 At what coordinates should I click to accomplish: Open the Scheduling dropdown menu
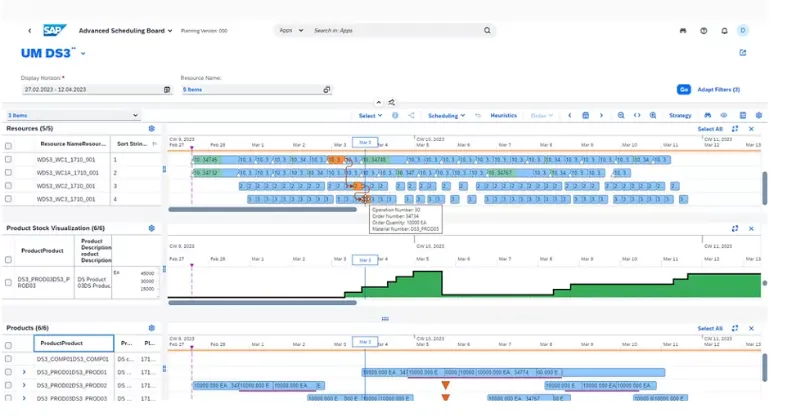[x=446, y=116]
